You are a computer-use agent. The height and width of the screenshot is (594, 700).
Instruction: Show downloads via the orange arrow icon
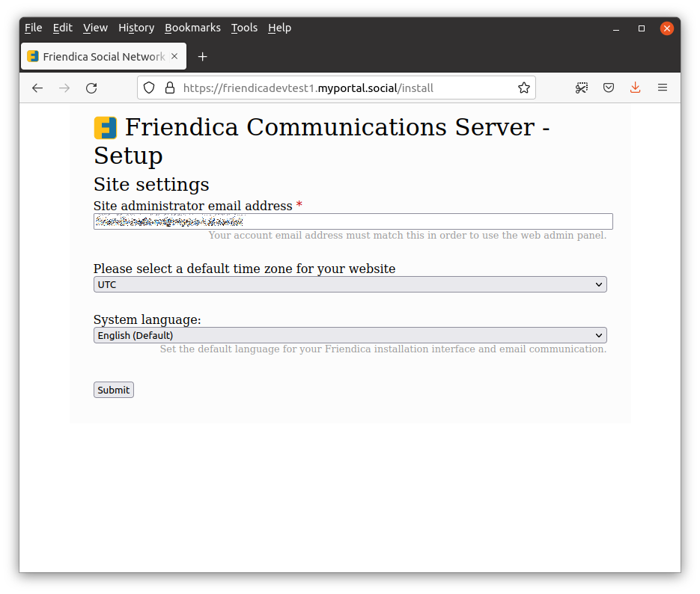(x=635, y=88)
